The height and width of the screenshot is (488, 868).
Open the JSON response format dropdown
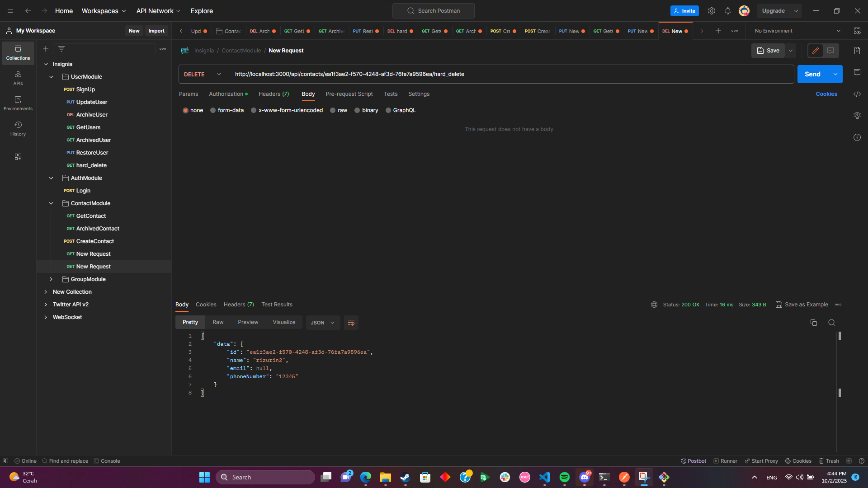point(322,323)
